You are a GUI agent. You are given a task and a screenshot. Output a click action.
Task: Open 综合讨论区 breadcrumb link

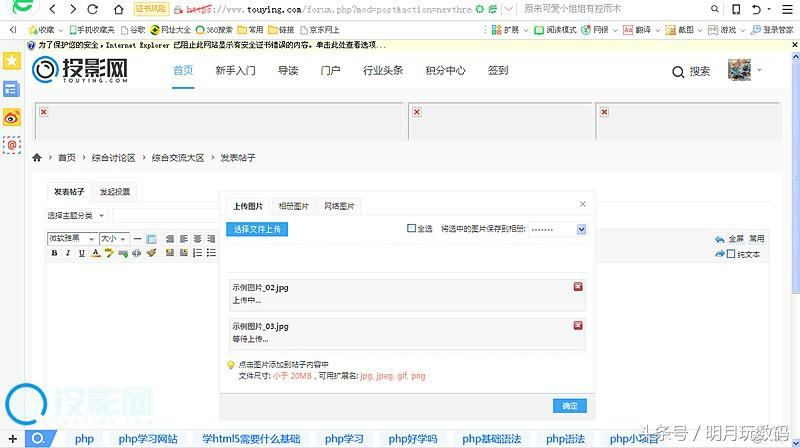coord(113,158)
